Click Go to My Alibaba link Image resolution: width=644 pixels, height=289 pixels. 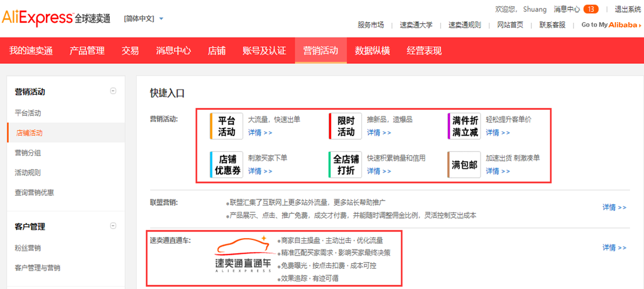(611, 24)
